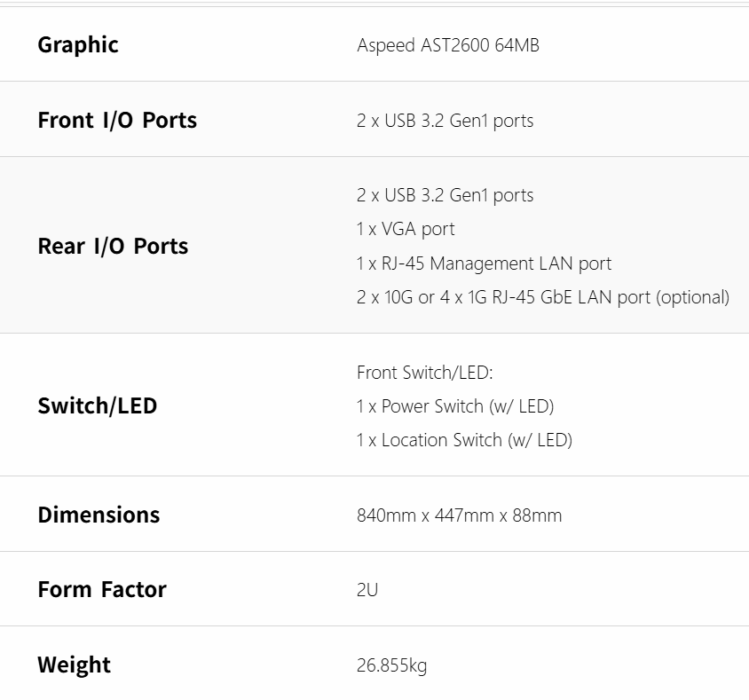Click the 26.855kg weight value
The height and width of the screenshot is (700, 749).
tap(391, 665)
